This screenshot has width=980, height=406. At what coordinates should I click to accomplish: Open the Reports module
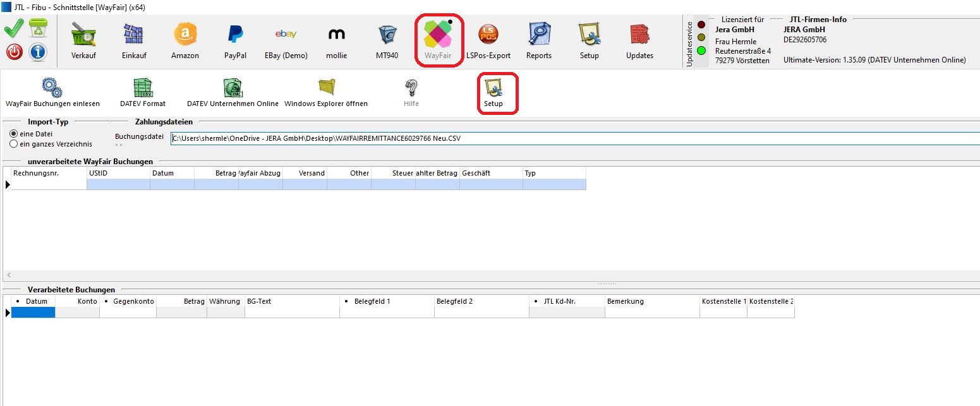(538, 39)
